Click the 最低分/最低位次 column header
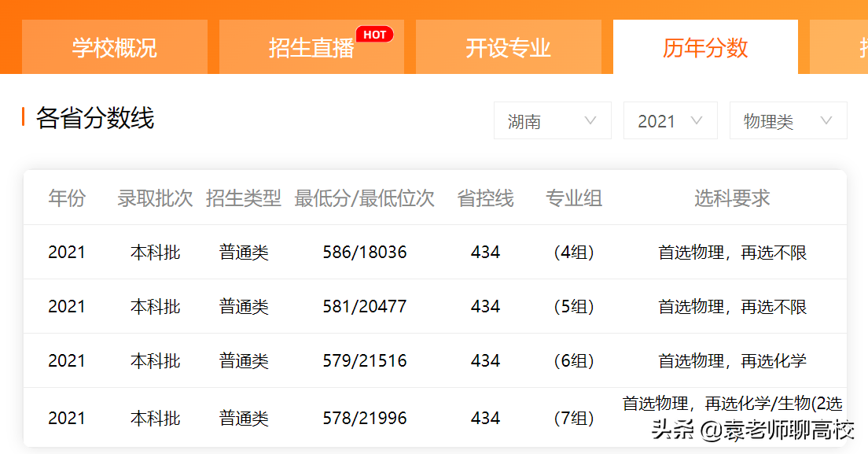The image size is (868, 454). point(365,198)
